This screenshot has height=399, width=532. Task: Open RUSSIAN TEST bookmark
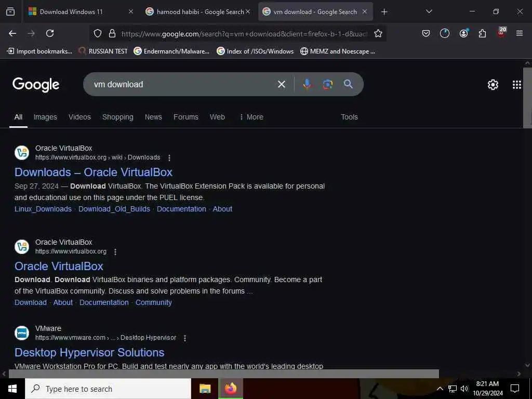pyautogui.click(x=103, y=51)
